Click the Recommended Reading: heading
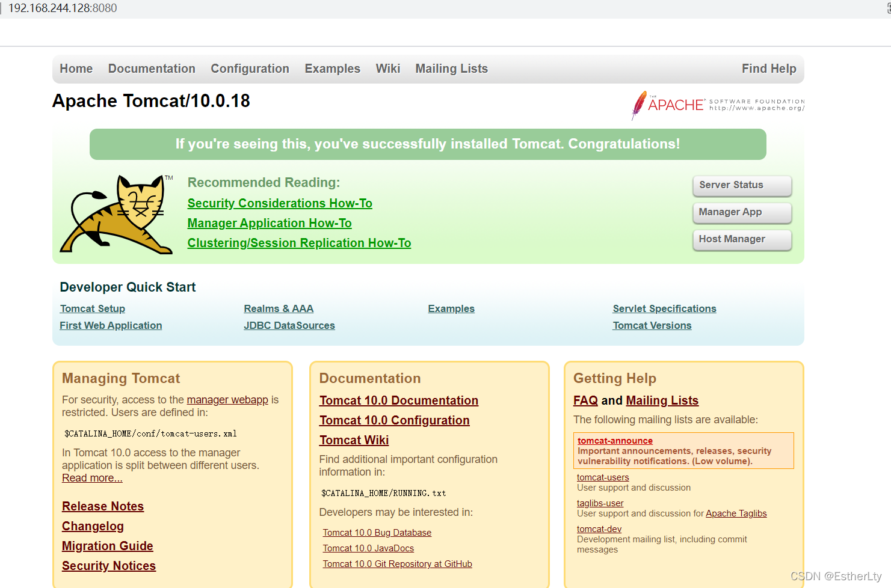This screenshot has height=588, width=891. coord(264,183)
